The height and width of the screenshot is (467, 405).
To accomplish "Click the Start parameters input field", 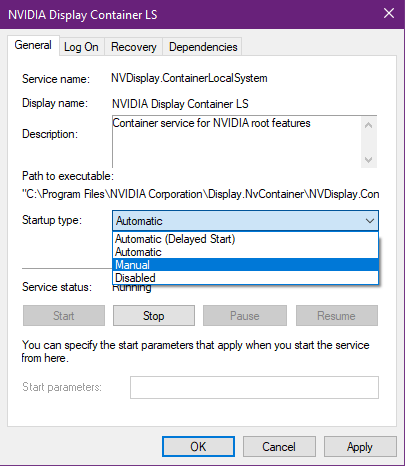I will click(x=254, y=387).
